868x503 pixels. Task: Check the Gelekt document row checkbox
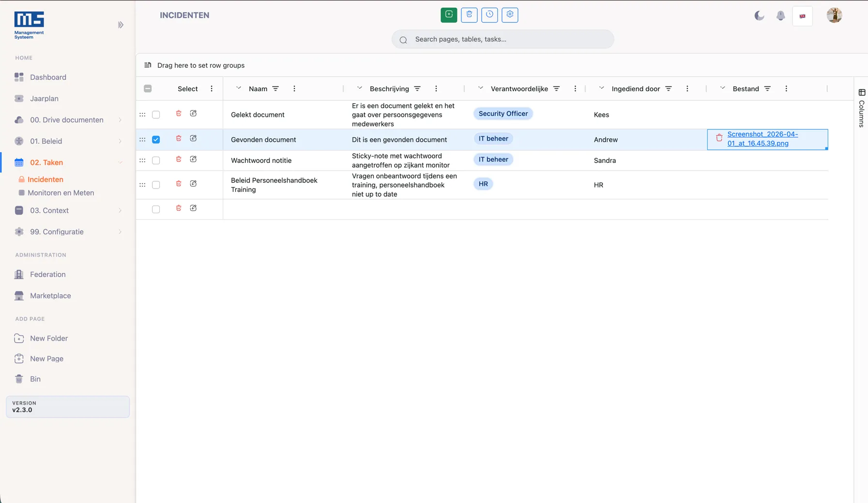pyautogui.click(x=156, y=115)
